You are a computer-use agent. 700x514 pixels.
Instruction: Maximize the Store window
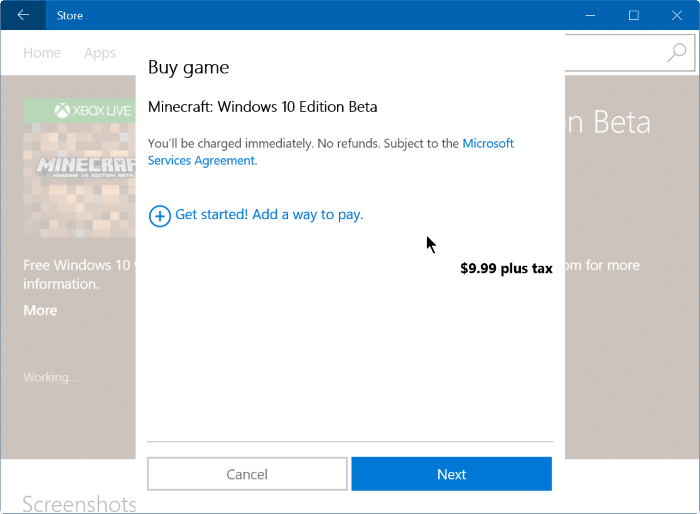pyautogui.click(x=633, y=15)
